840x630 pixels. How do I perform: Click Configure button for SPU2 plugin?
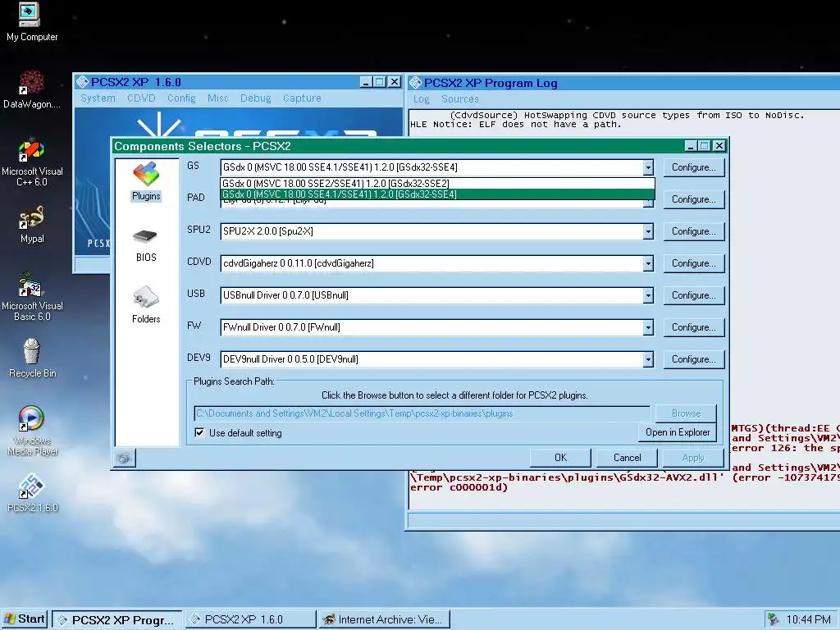[x=694, y=231]
